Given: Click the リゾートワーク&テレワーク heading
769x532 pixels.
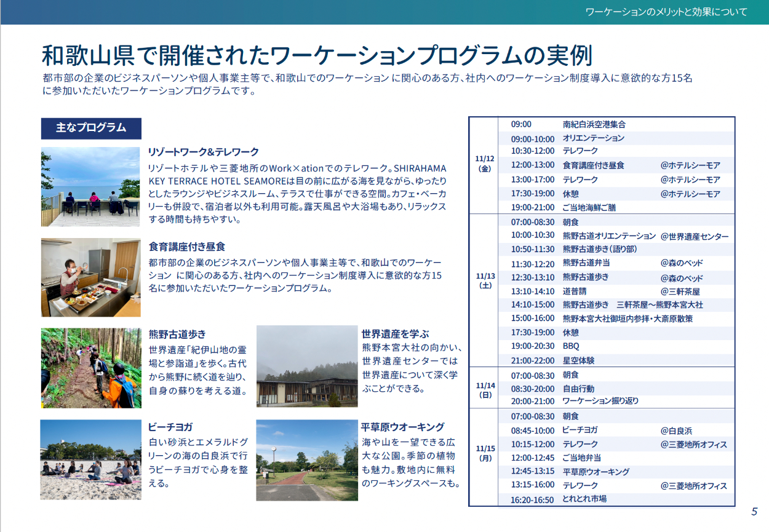Looking at the screenshot, I should 204,152.
